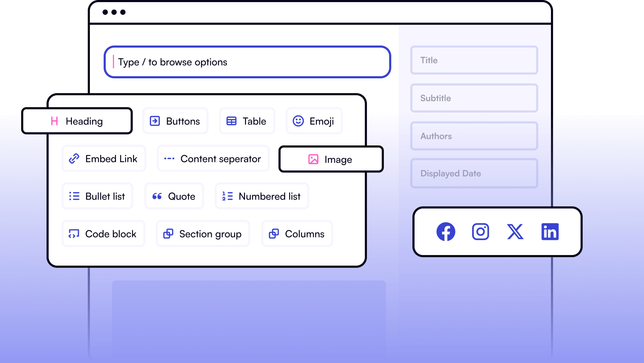644x363 pixels.
Task: Pick the Numbered list option
Action: pos(262,196)
